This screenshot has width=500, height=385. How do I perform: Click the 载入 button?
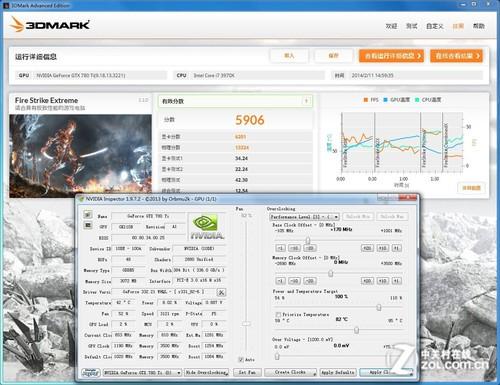pyautogui.click(x=289, y=56)
